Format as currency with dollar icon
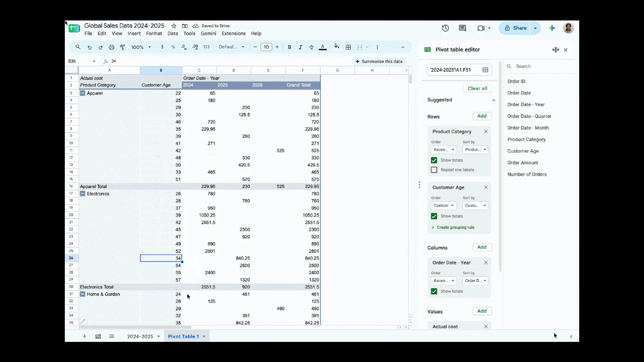 click(x=162, y=47)
